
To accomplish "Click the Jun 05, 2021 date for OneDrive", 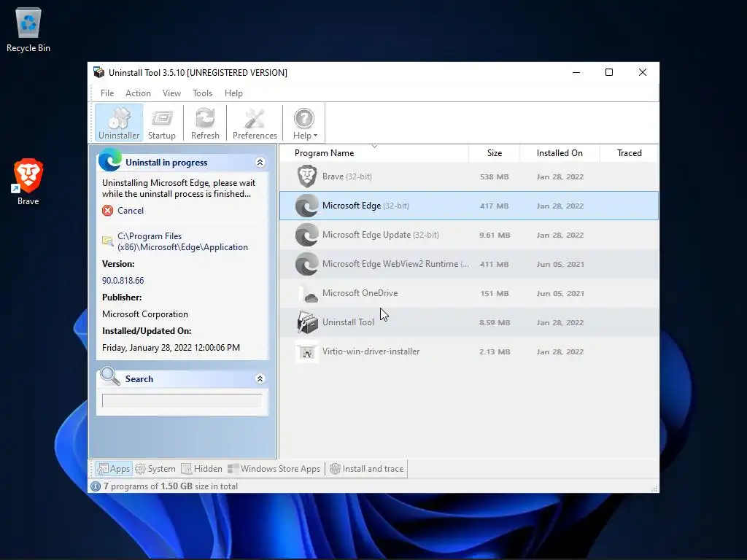I will click(x=560, y=293).
